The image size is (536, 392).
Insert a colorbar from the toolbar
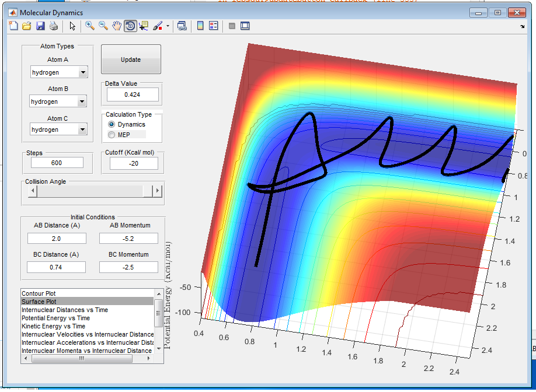click(200, 26)
